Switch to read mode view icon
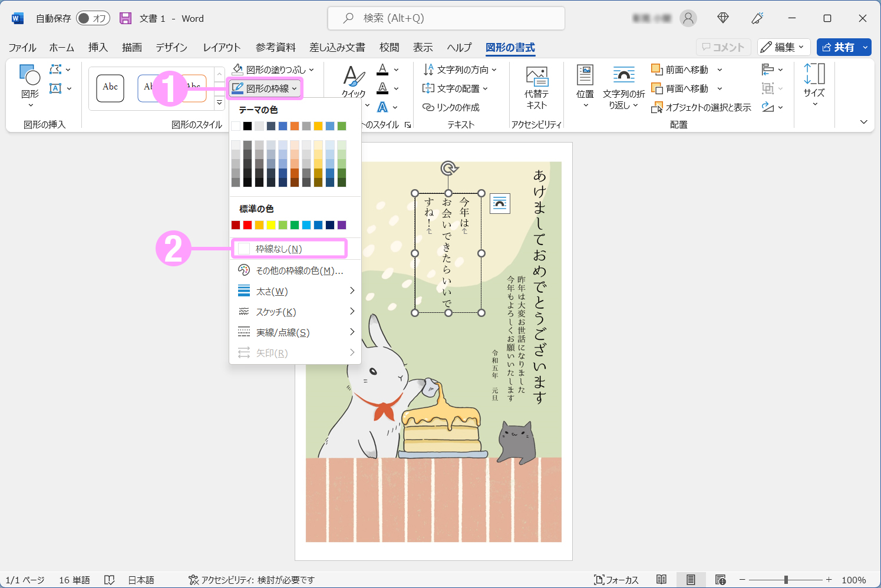This screenshot has width=881, height=588. click(661, 580)
